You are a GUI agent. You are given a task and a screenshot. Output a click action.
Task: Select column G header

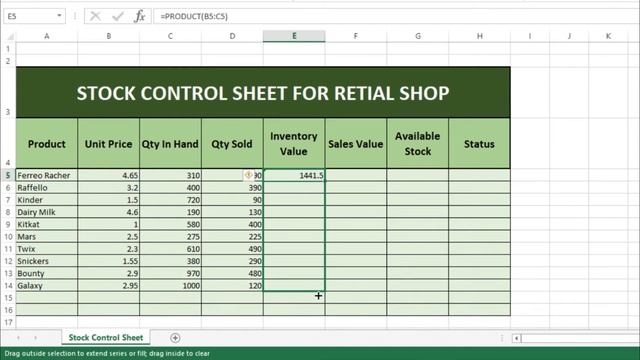click(x=418, y=36)
